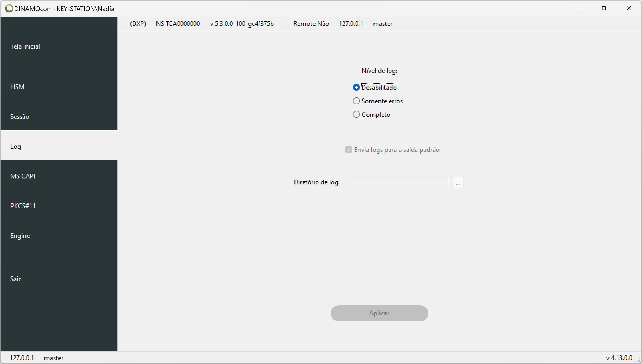Image resolution: width=642 pixels, height=364 pixels.
Task: Toggle Envia logs para a saída padrão
Action: coord(349,149)
